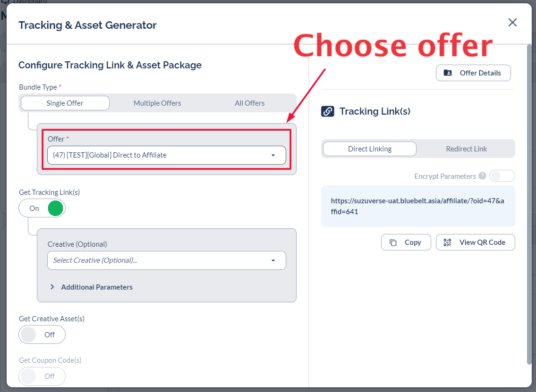Turn off the Get Tracking Link(s) toggle
This screenshot has width=536, height=392.
pos(42,209)
